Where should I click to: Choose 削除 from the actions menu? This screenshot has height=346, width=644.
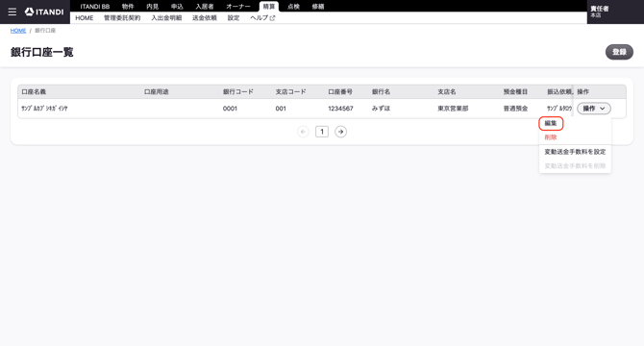click(551, 137)
